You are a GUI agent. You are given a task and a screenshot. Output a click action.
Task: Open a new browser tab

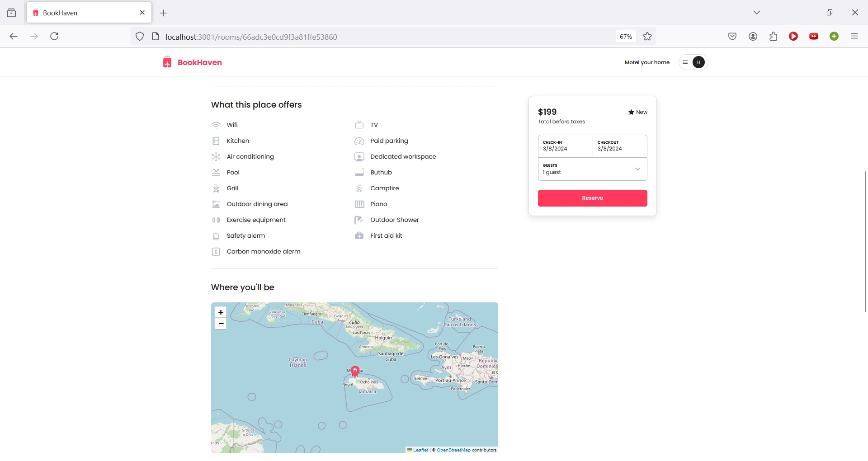point(164,13)
